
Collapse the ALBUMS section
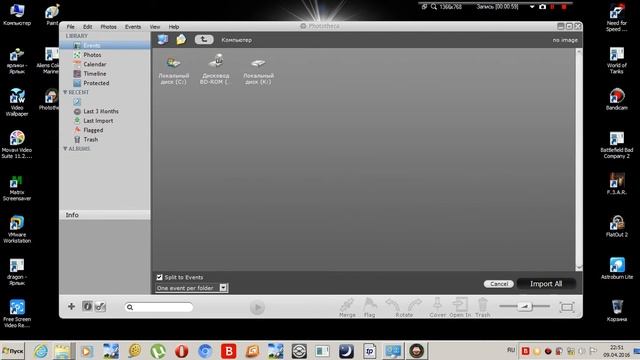(x=65, y=149)
